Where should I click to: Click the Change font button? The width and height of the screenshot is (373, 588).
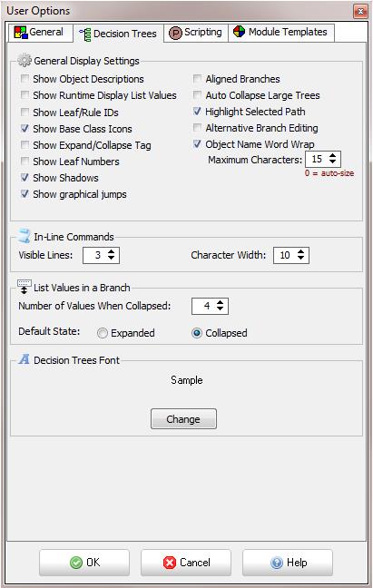pyautogui.click(x=183, y=419)
